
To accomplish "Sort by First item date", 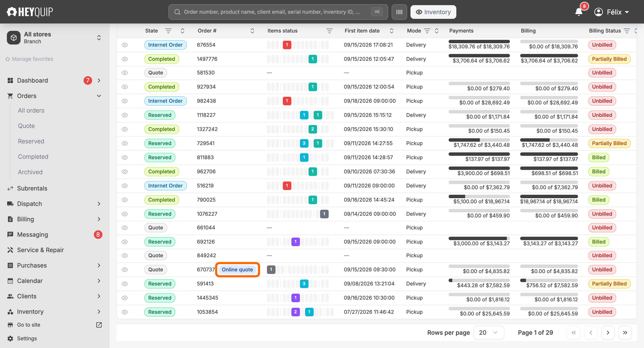I will pyautogui.click(x=391, y=31).
